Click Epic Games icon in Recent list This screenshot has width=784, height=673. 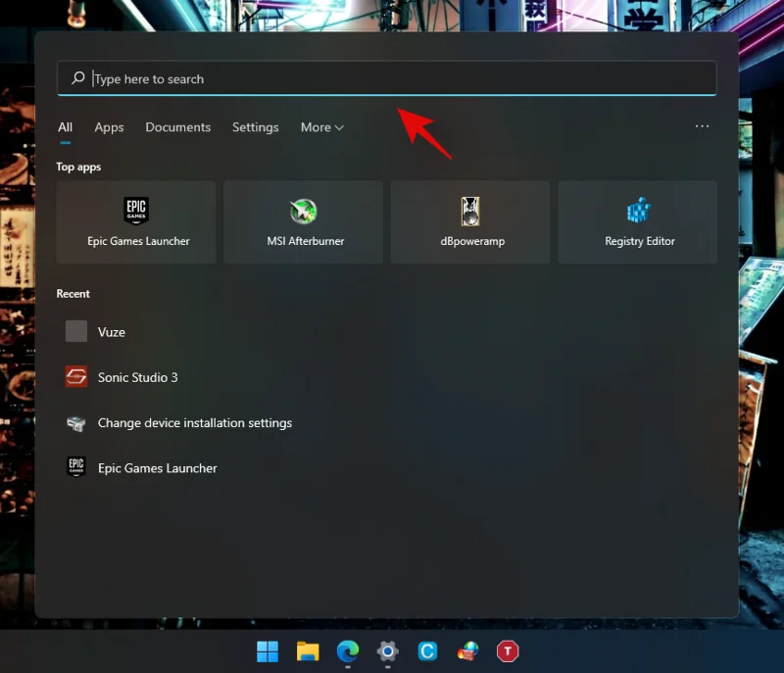(76, 466)
